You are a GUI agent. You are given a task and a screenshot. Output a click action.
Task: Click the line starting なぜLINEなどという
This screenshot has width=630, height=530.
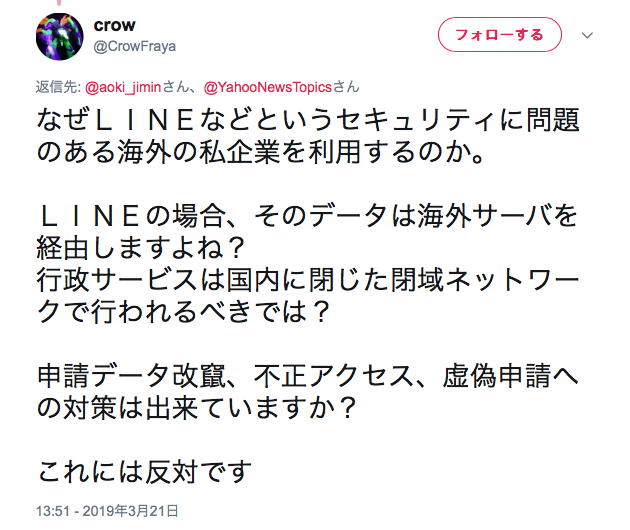pyautogui.click(x=308, y=123)
